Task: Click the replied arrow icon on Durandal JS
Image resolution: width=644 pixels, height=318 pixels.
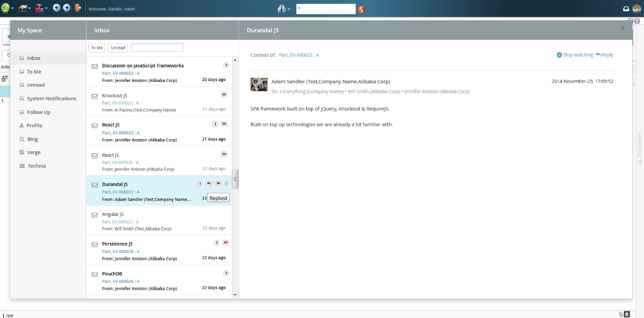Action: click(209, 184)
